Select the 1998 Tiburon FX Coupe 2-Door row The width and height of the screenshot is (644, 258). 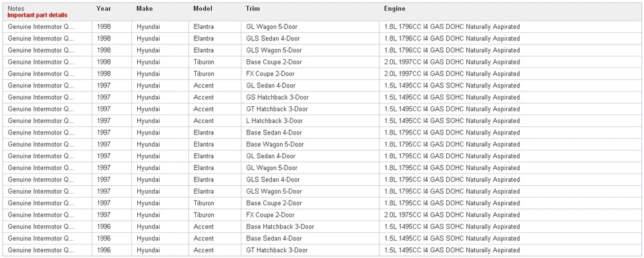322,74
